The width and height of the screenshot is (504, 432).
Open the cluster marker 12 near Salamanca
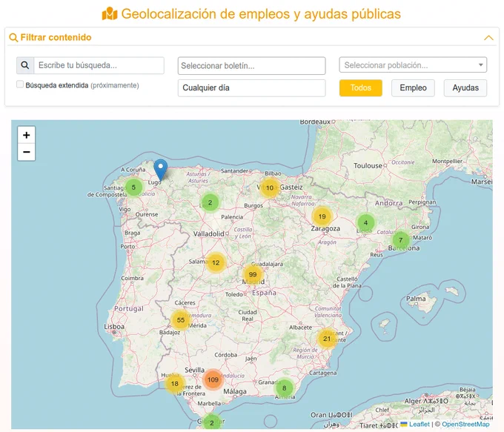click(216, 262)
